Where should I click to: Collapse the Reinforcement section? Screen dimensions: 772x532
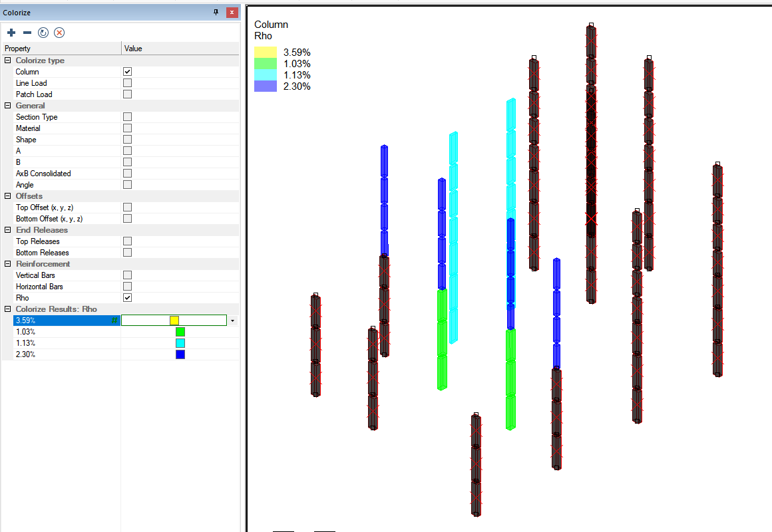[x=8, y=264]
